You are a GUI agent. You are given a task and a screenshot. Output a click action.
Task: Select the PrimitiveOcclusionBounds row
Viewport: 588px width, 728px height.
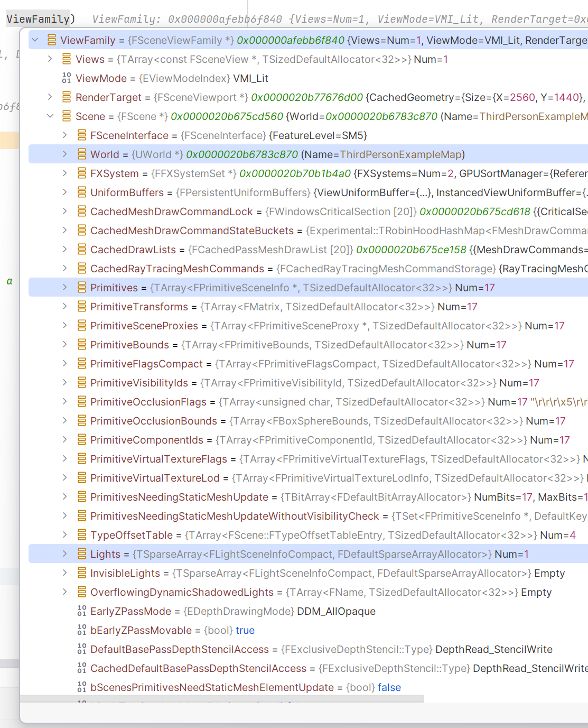(x=308, y=421)
